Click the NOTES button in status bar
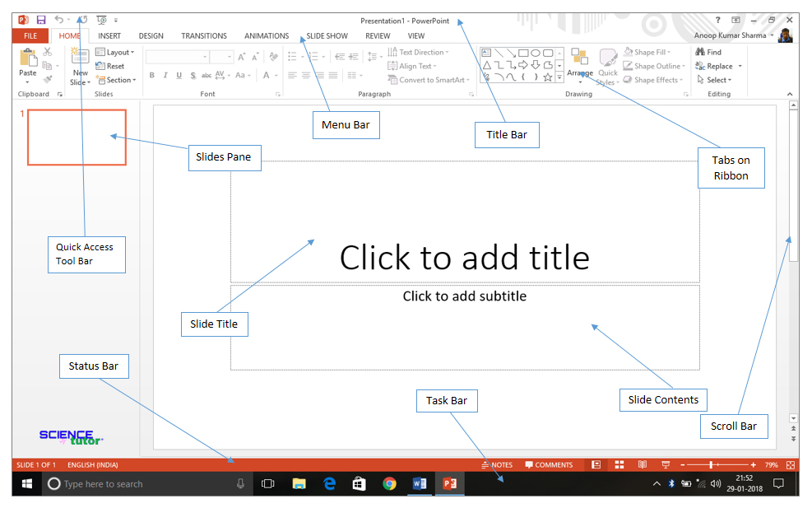This screenshot has width=812, height=508. [497, 464]
